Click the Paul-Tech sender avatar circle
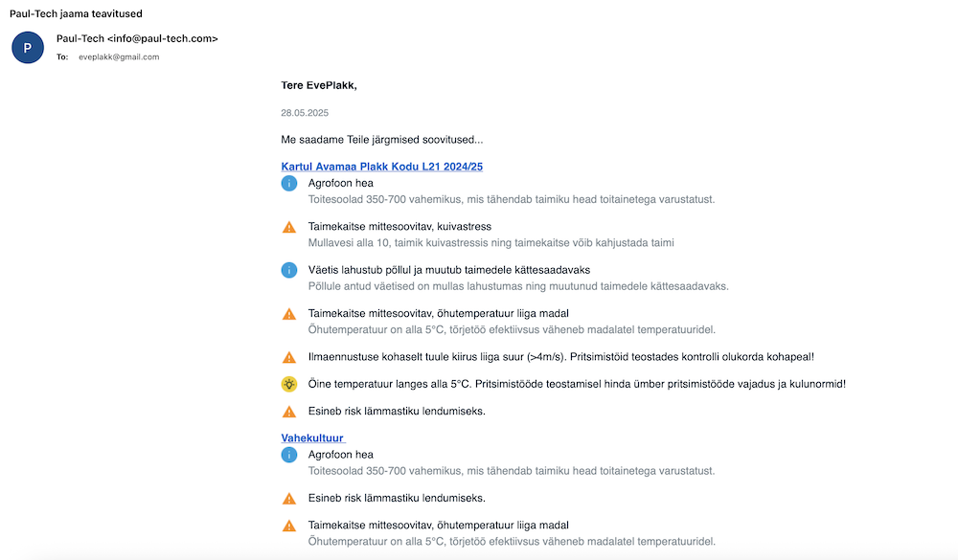The height and width of the screenshot is (560, 958). [28, 48]
